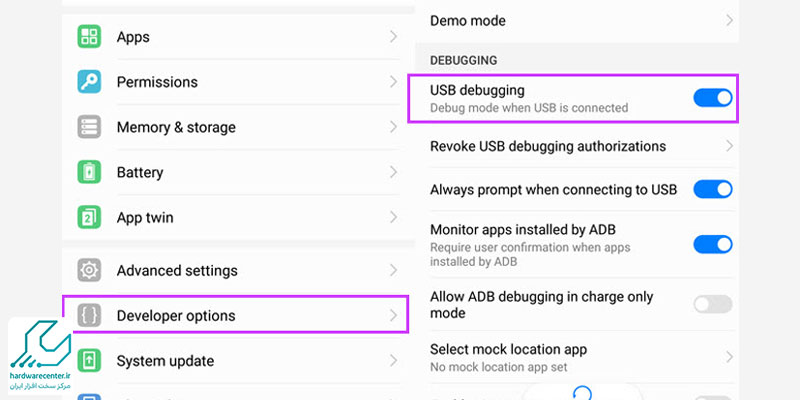
Task: Click the Developer options braces icon
Action: pyautogui.click(x=89, y=315)
